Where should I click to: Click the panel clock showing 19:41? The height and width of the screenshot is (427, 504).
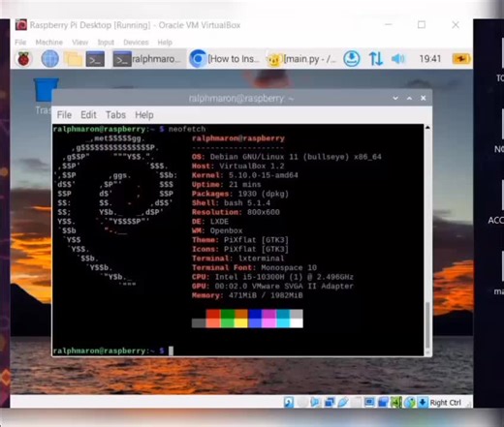coord(430,59)
